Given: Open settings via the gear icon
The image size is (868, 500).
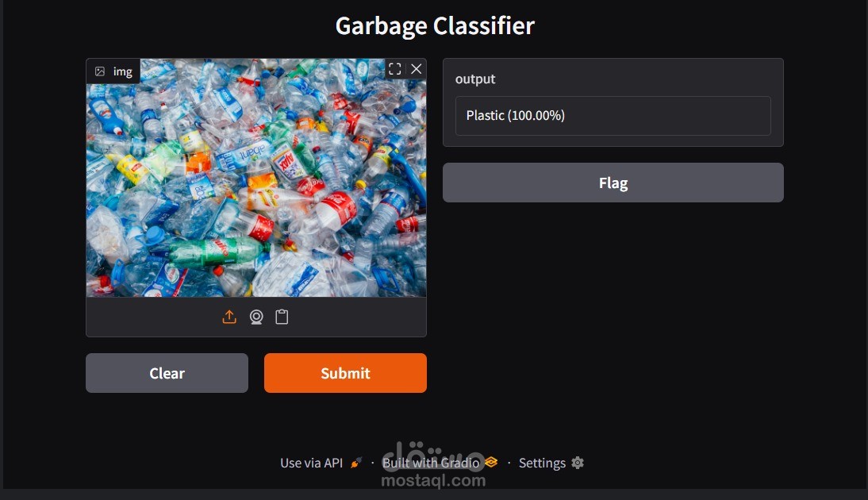Looking at the screenshot, I should [x=578, y=463].
